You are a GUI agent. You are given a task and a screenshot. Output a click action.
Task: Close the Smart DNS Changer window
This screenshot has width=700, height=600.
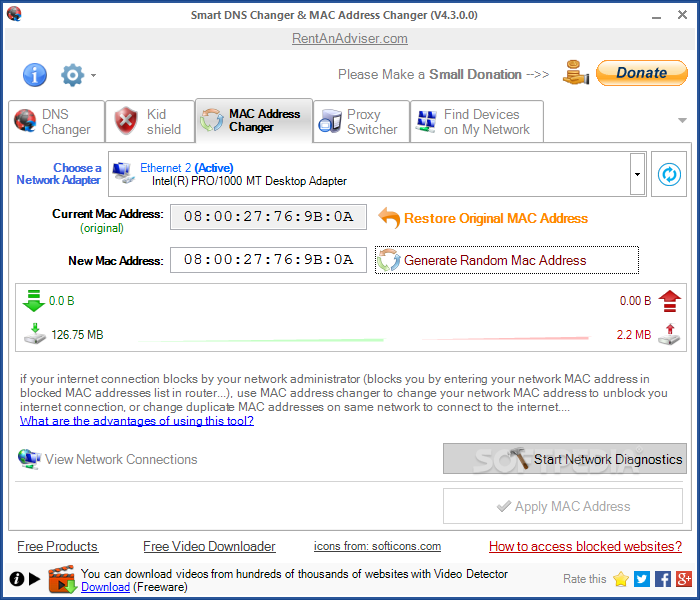pyautogui.click(x=682, y=15)
